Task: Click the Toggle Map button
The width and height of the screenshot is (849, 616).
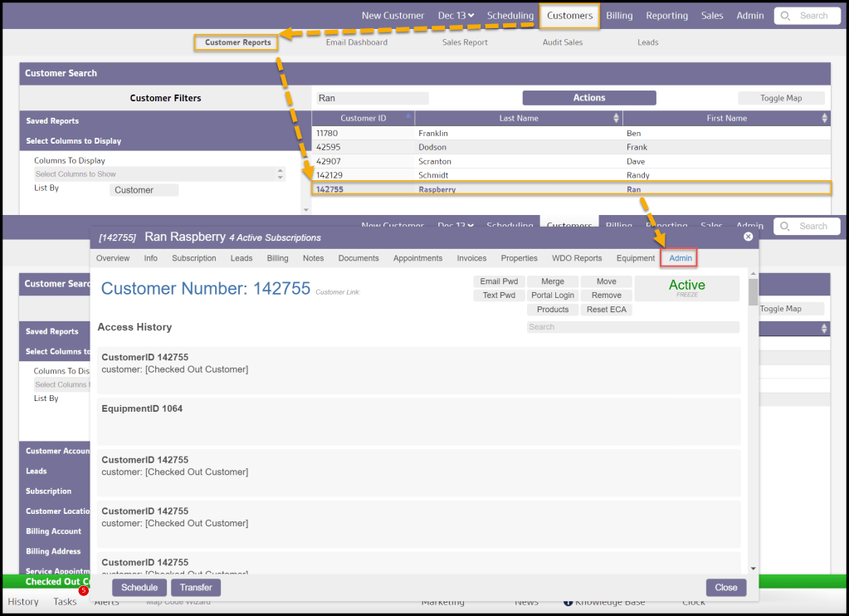Action: tap(780, 98)
